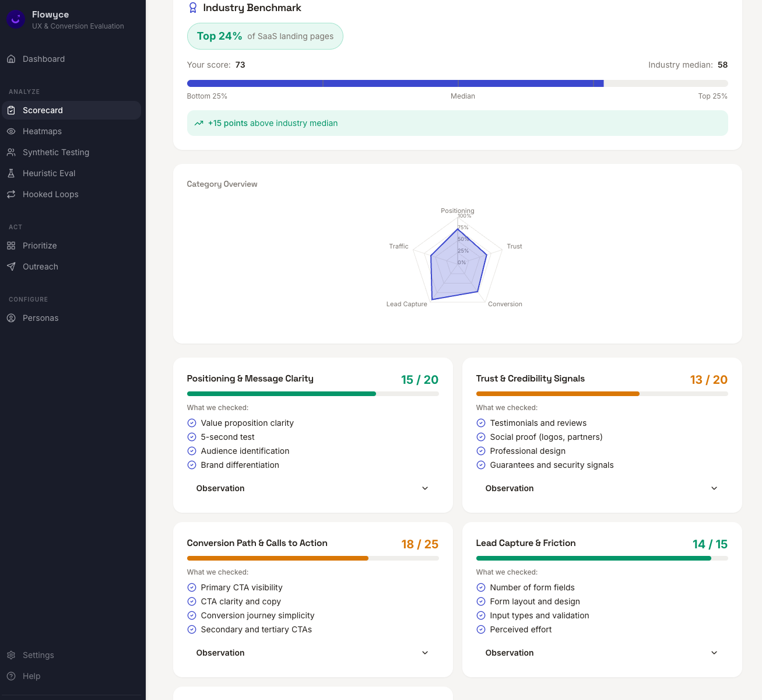Screen dimensions: 762x700
Task: Go to Heatmaps in sidebar
Action: (x=72, y=131)
